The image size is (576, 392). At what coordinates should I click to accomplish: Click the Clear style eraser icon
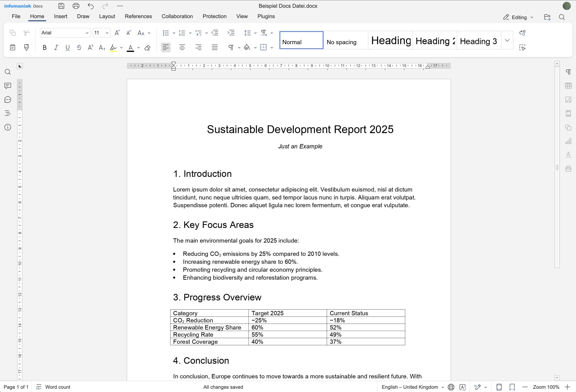coord(147,48)
